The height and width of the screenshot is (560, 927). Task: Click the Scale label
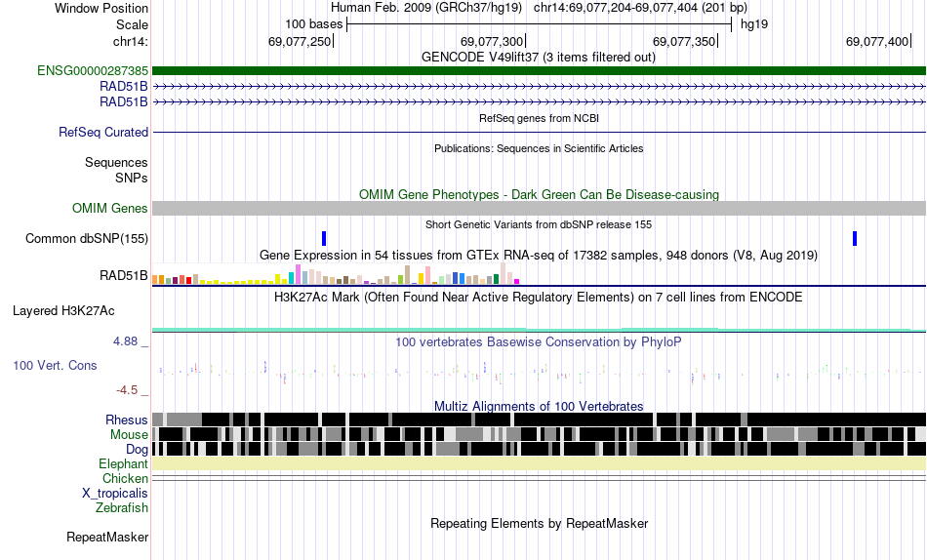pos(133,24)
